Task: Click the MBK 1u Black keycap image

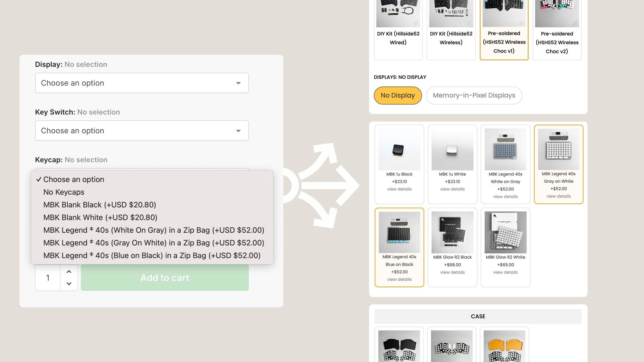Action: tap(399, 149)
